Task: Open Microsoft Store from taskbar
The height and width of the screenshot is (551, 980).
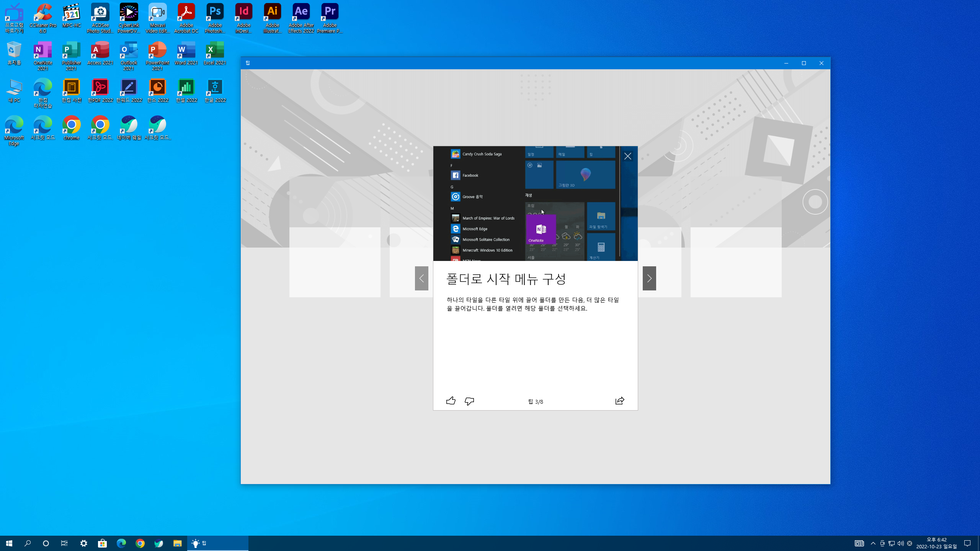Action: 103,543
